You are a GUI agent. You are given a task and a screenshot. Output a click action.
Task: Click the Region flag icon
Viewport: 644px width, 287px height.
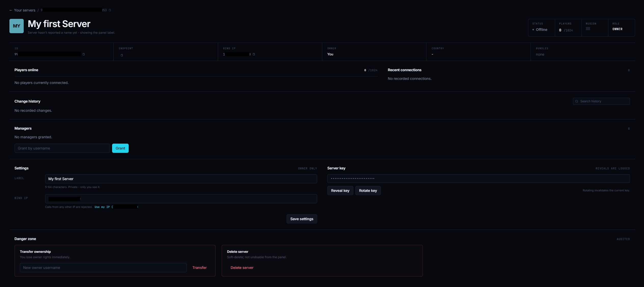(x=588, y=29)
